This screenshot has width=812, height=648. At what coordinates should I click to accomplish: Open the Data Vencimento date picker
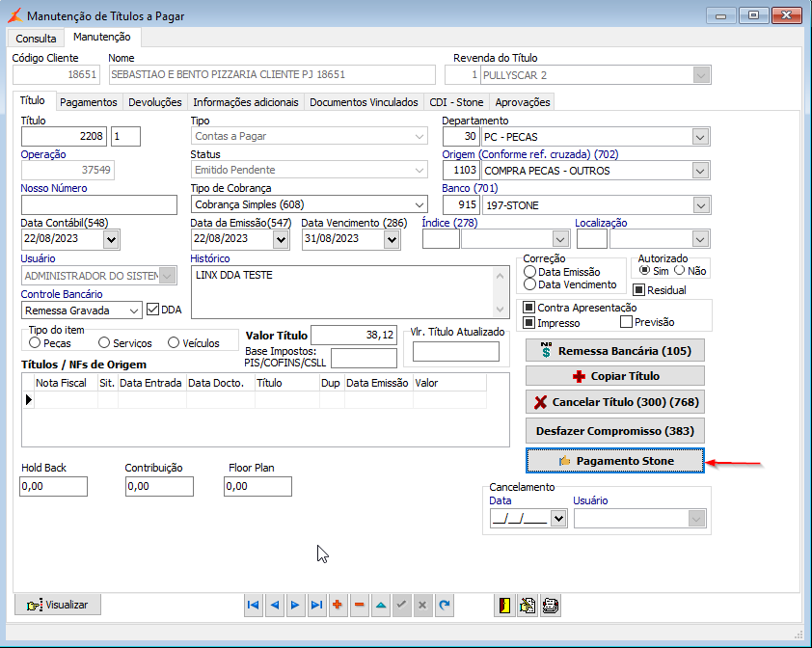tap(391, 239)
